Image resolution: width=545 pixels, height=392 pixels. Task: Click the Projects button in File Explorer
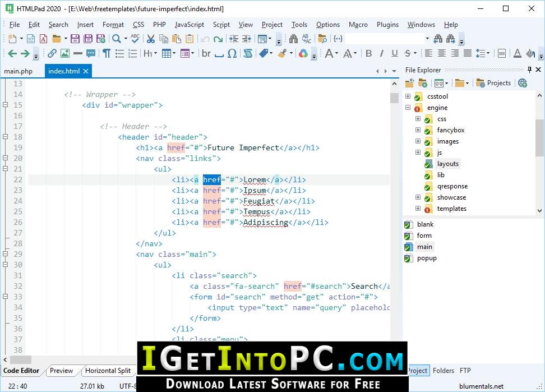pos(493,83)
